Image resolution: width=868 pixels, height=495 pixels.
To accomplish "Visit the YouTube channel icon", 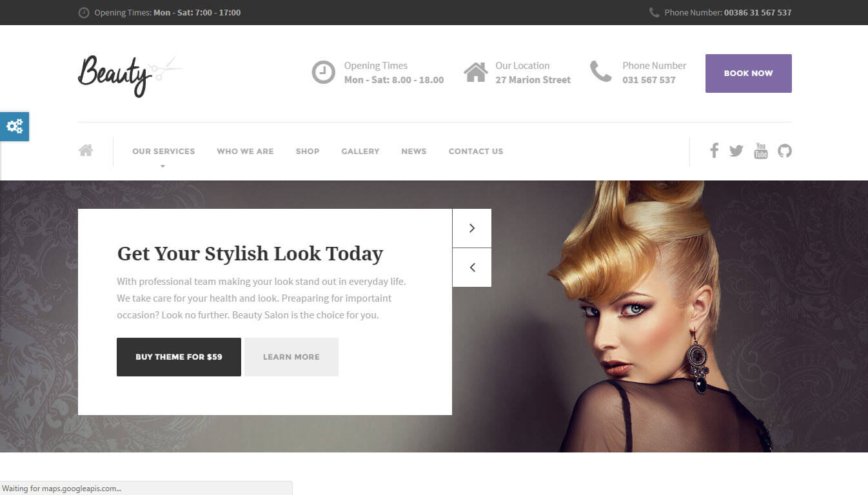I will click(761, 151).
